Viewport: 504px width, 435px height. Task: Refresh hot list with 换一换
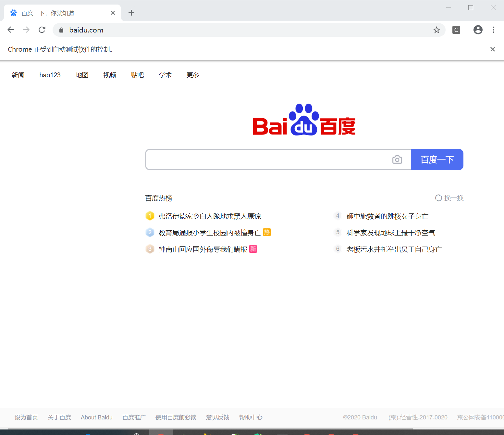(x=449, y=198)
